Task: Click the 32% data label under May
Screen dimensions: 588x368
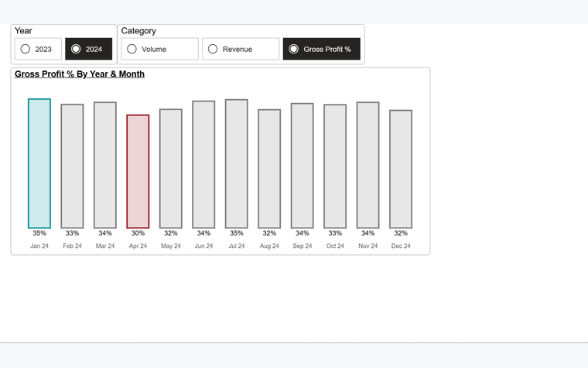Action: tap(171, 233)
